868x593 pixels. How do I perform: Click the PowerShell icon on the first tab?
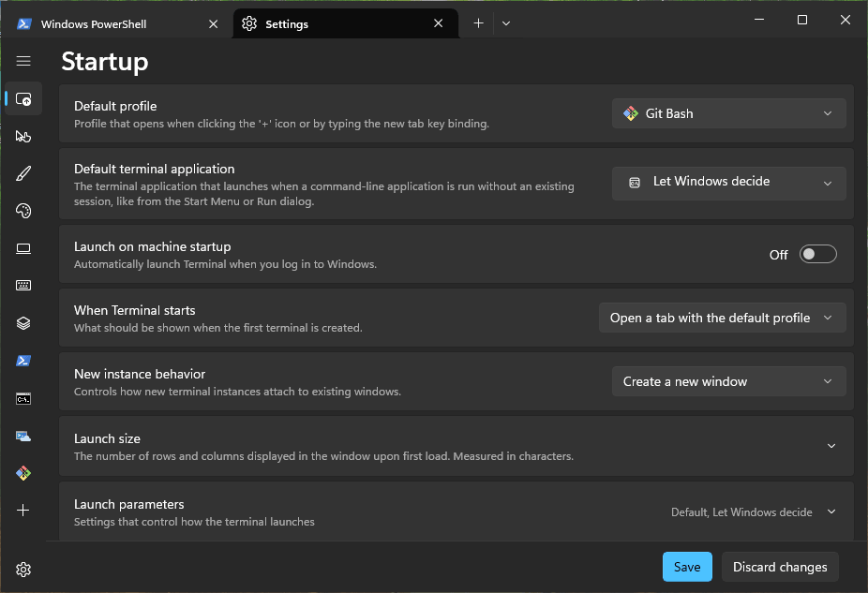tap(23, 23)
